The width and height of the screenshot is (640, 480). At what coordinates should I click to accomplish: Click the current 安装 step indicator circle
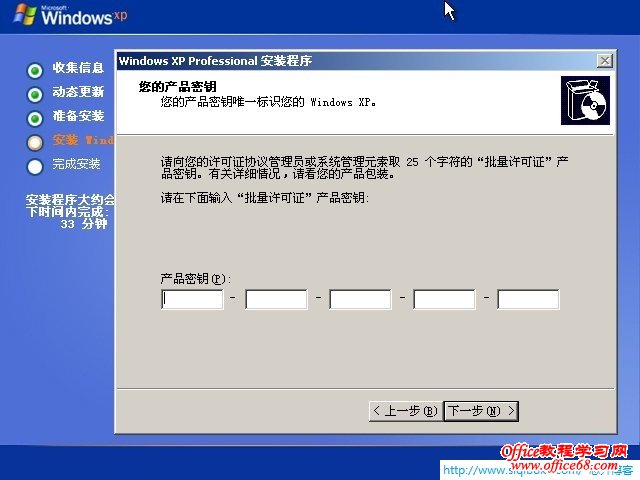tap(35, 143)
